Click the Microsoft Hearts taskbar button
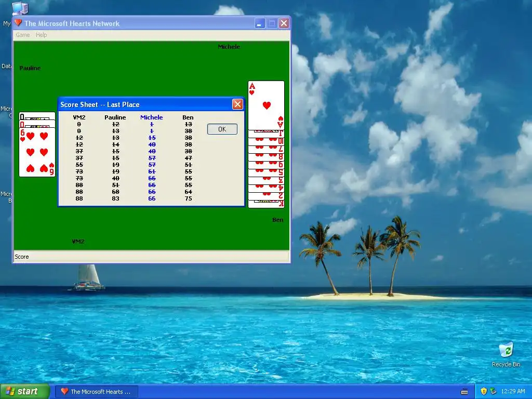 pyautogui.click(x=97, y=392)
